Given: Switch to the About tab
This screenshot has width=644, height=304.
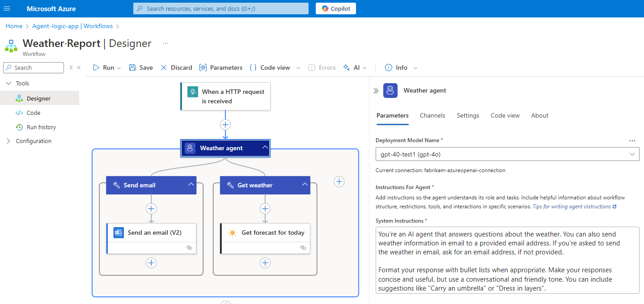Looking at the screenshot, I should (540, 115).
